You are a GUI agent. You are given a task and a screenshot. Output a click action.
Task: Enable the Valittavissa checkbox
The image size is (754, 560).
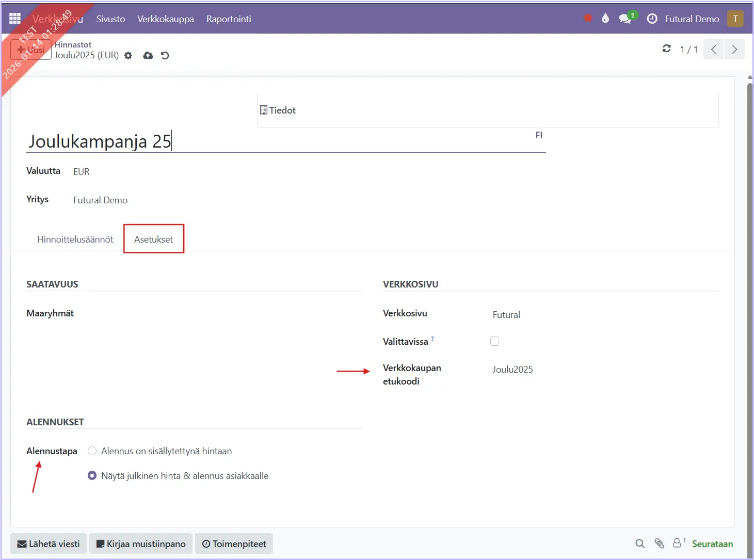(494, 341)
